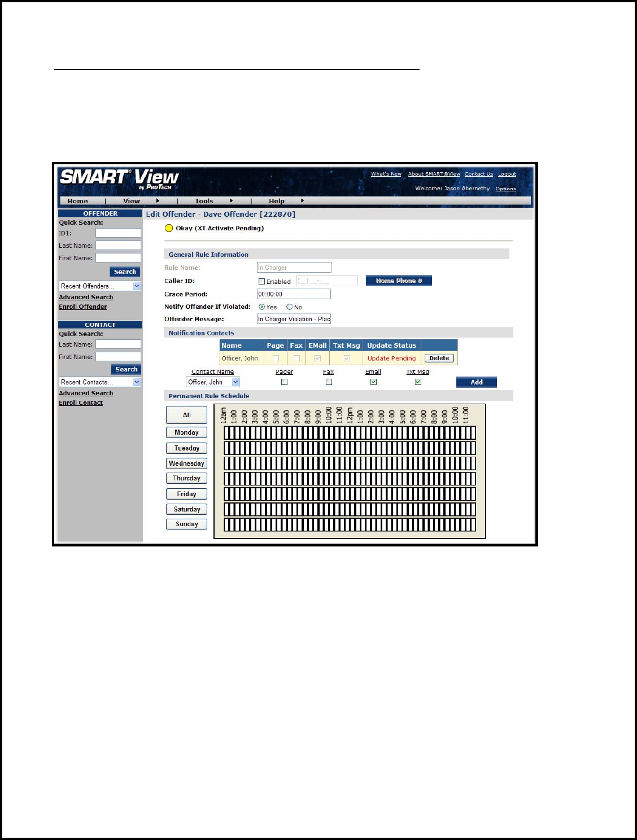Click the Offender Message field
637x840 pixels.
294,319
